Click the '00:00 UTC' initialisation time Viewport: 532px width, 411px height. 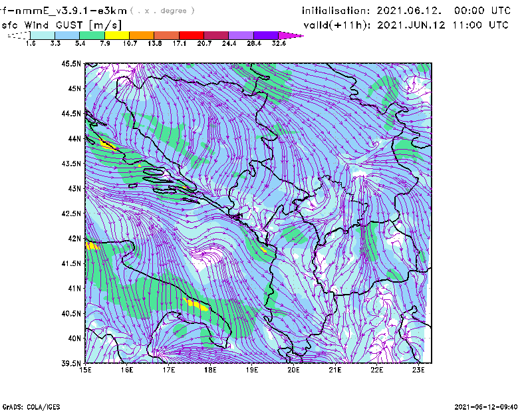point(482,11)
